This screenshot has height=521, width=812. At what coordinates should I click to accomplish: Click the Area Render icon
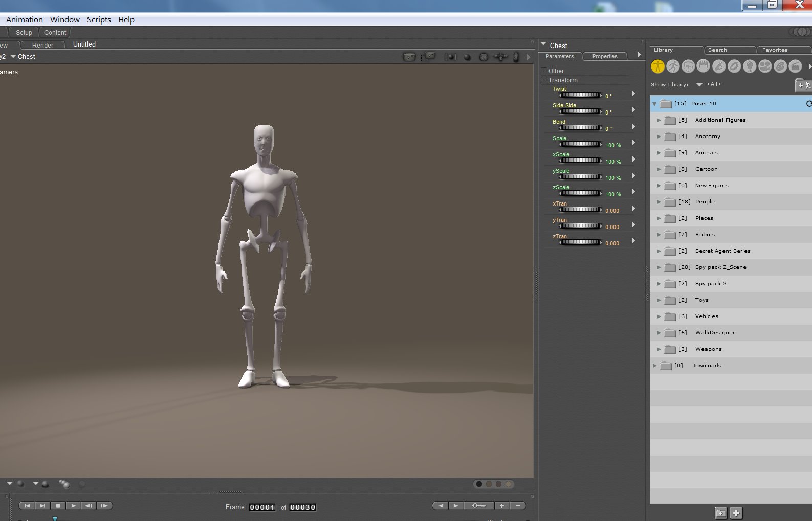(427, 57)
